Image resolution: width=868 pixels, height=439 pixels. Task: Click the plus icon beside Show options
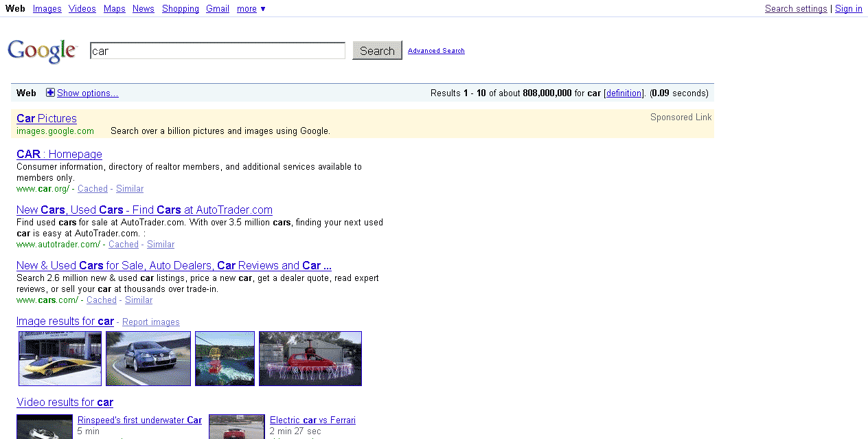click(x=50, y=93)
